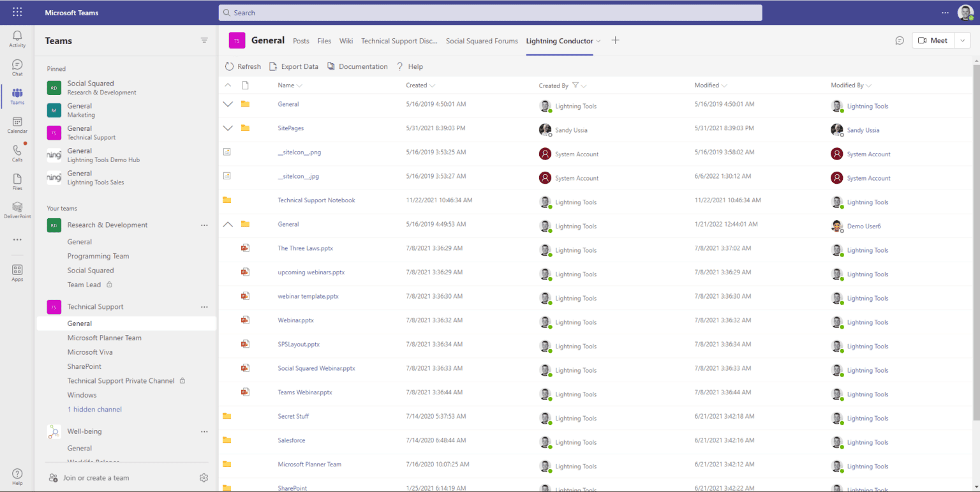Image resolution: width=980 pixels, height=492 pixels.
Task: Switch to the Posts tab
Action: (301, 40)
